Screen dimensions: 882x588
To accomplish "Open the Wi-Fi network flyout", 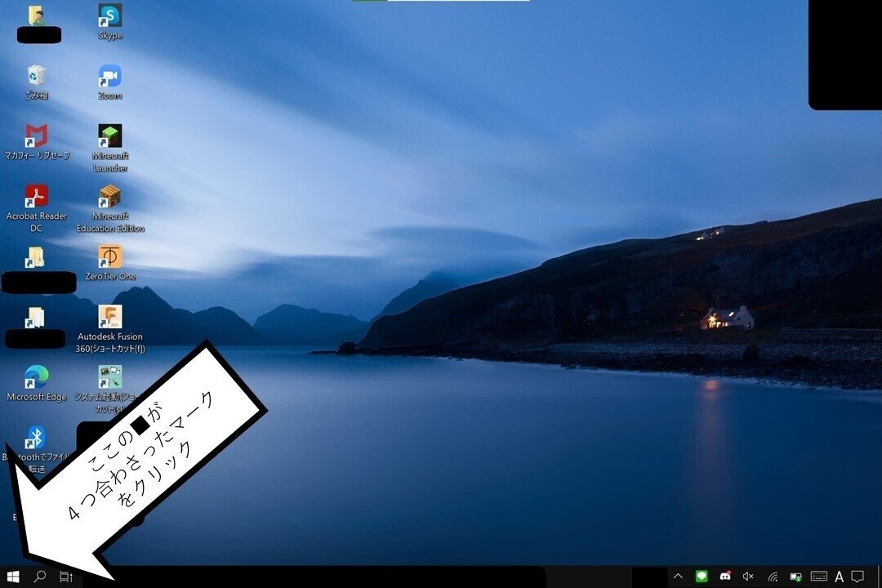I will 773,577.
